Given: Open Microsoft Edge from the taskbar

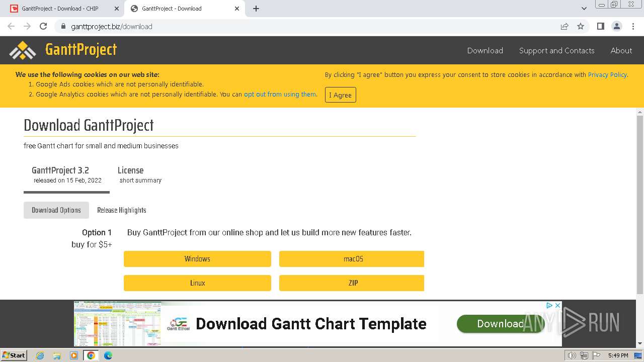Looking at the screenshot, I should pyautogui.click(x=108, y=355).
